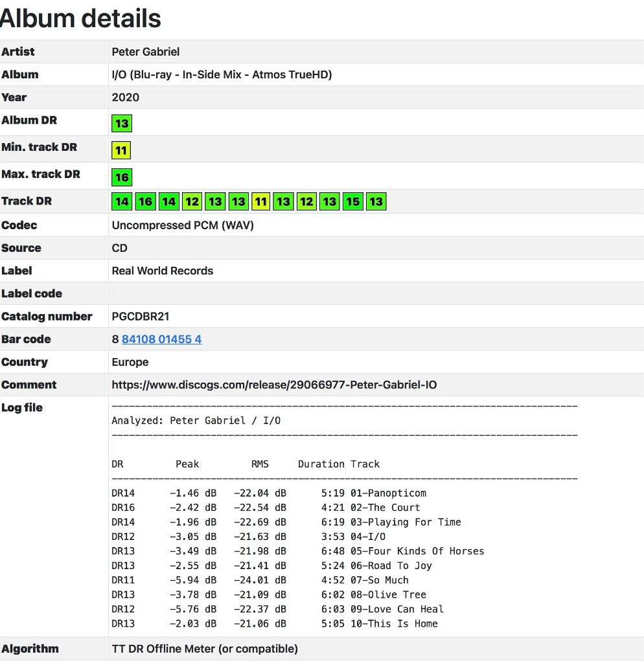Click the 'Catalog number' row label
The image size is (644, 663).
tap(47, 316)
